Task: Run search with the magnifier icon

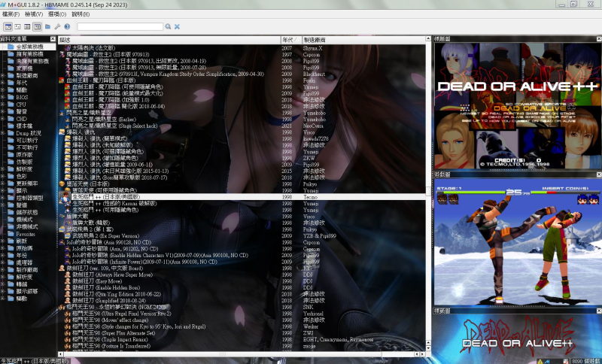Action: point(168,26)
